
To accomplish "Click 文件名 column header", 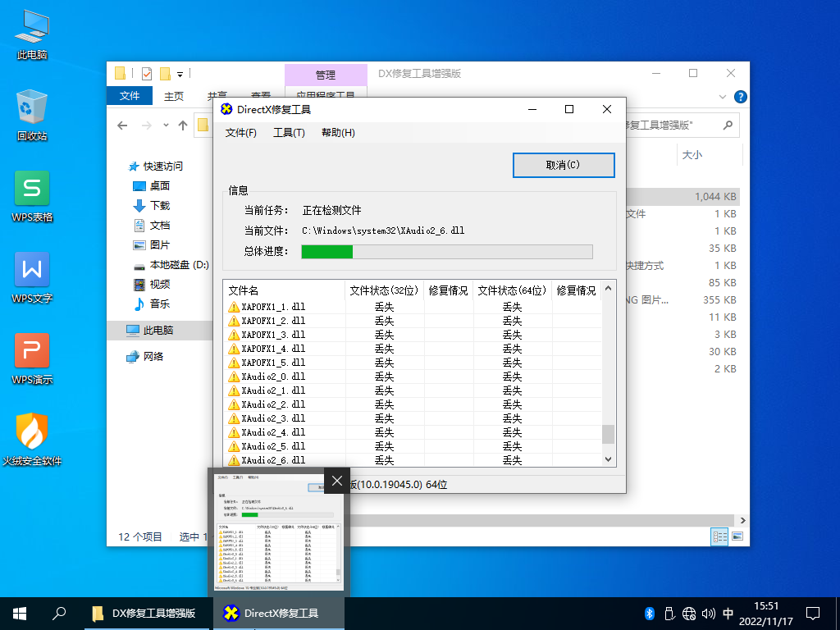I will point(285,290).
